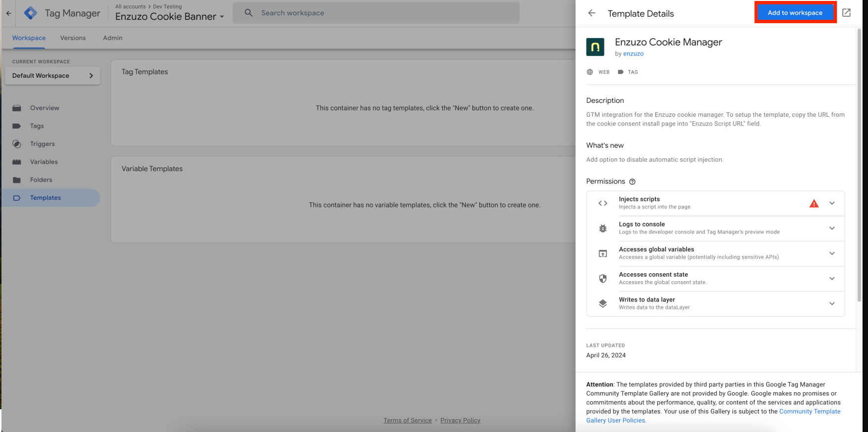Image resolution: width=868 pixels, height=432 pixels.
Task: Click the TAG label icon
Action: (x=621, y=72)
